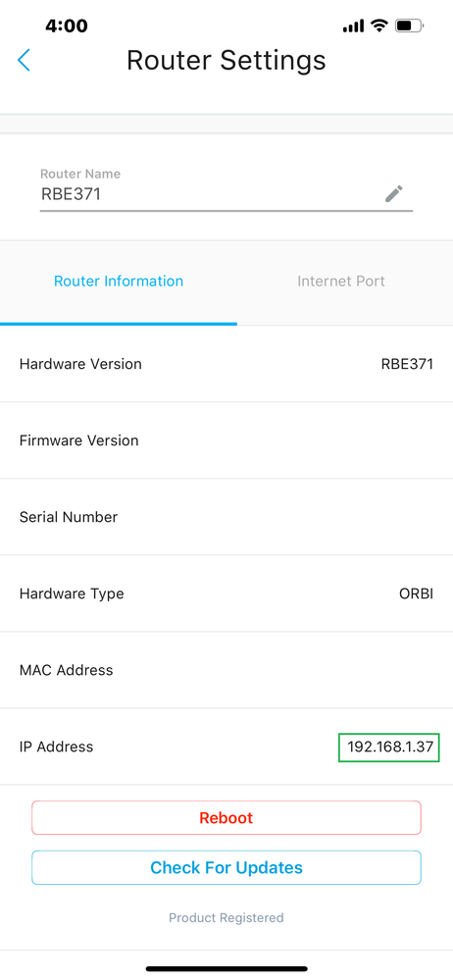The height and width of the screenshot is (980, 453).
Task: Tap the home indicator bar
Action: [226, 969]
